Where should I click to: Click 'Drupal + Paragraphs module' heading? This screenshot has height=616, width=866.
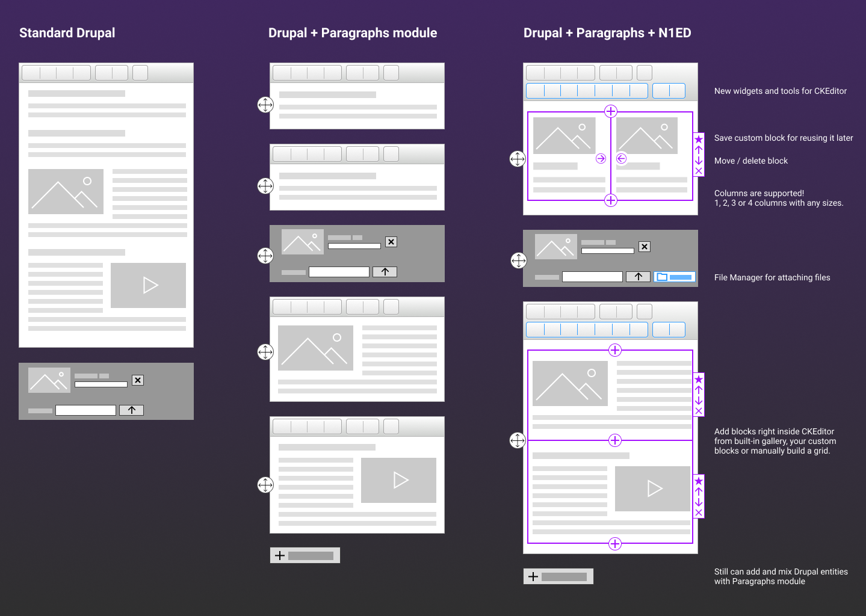tap(353, 33)
